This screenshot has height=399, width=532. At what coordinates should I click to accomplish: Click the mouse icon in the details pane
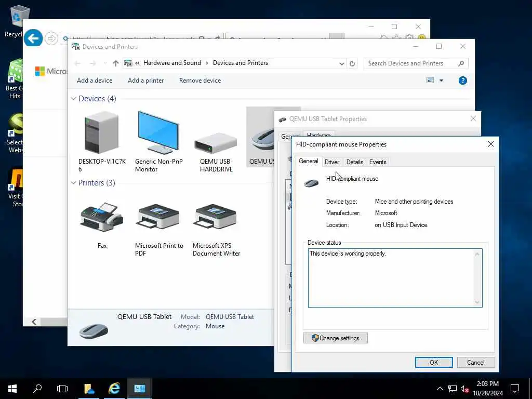coord(94,330)
